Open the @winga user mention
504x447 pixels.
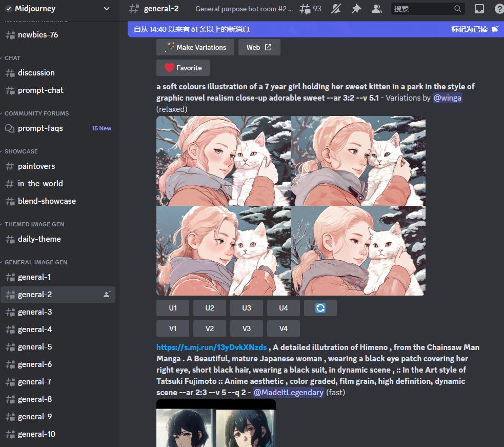coord(448,98)
